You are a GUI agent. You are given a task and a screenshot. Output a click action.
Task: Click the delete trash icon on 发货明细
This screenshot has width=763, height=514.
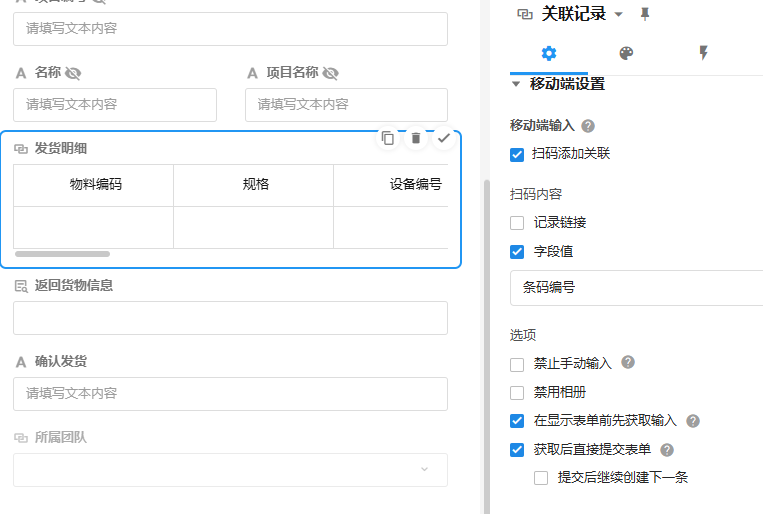pyautogui.click(x=416, y=138)
